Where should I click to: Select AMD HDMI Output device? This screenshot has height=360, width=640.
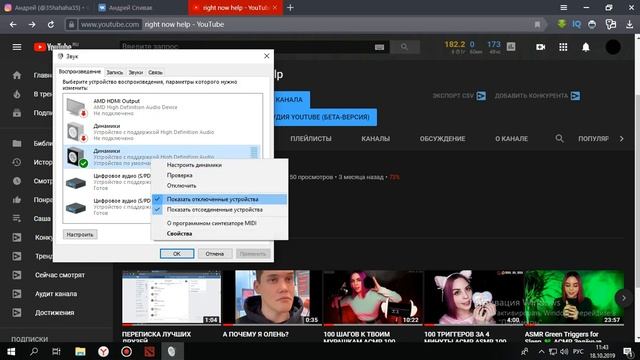[x=162, y=107]
